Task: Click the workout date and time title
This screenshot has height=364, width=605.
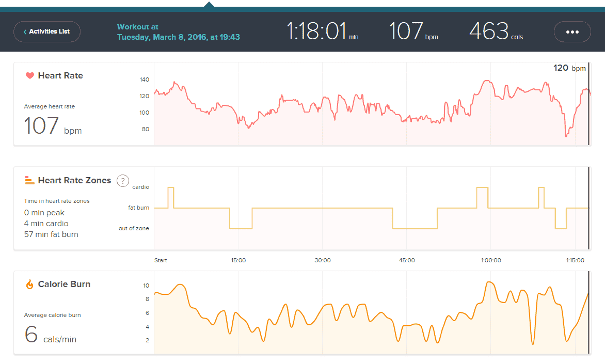Action: point(178,32)
